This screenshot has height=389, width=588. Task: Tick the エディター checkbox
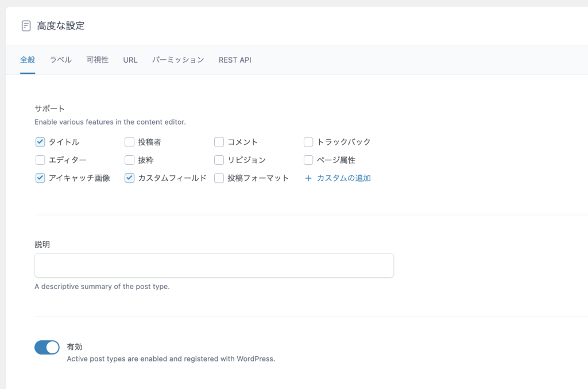pyautogui.click(x=40, y=160)
